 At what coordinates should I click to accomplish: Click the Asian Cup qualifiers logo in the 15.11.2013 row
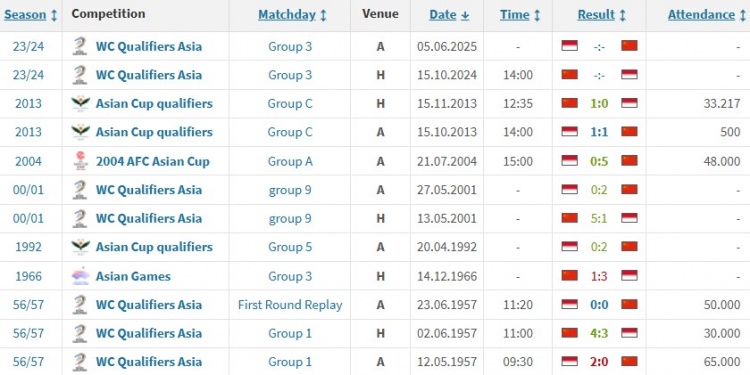click(x=80, y=104)
